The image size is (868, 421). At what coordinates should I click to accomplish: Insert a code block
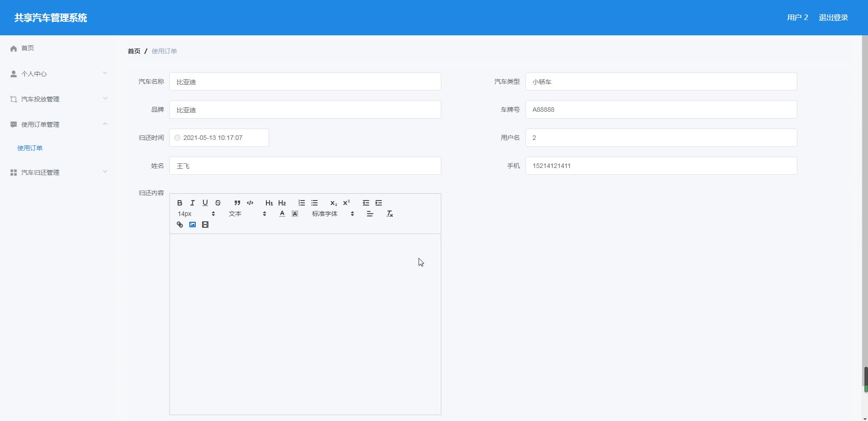pyautogui.click(x=250, y=203)
